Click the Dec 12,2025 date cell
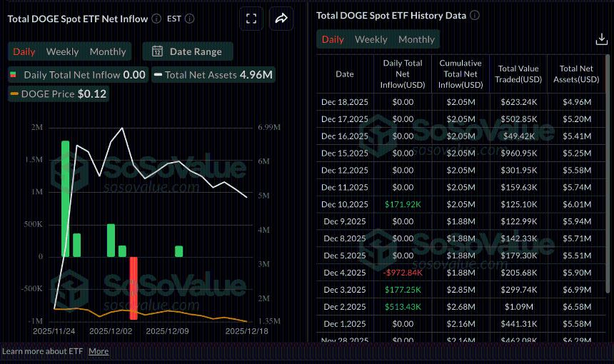614x364 pixels. (345, 171)
